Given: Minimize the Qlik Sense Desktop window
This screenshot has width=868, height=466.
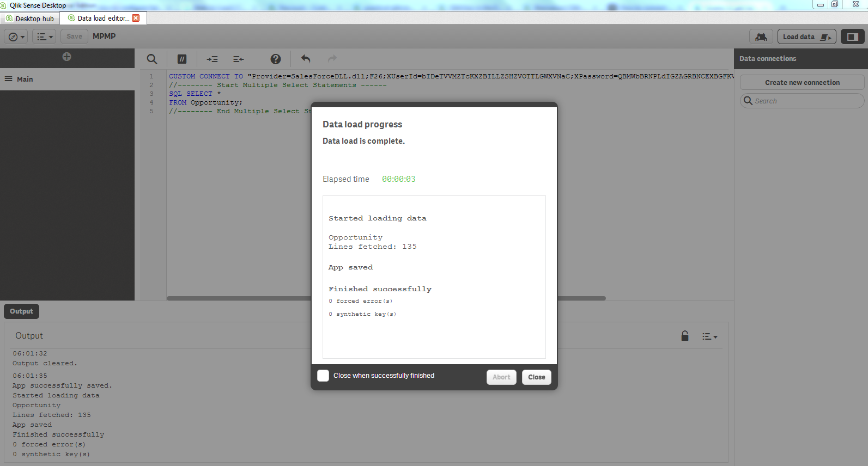Looking at the screenshot, I should pos(821,4).
